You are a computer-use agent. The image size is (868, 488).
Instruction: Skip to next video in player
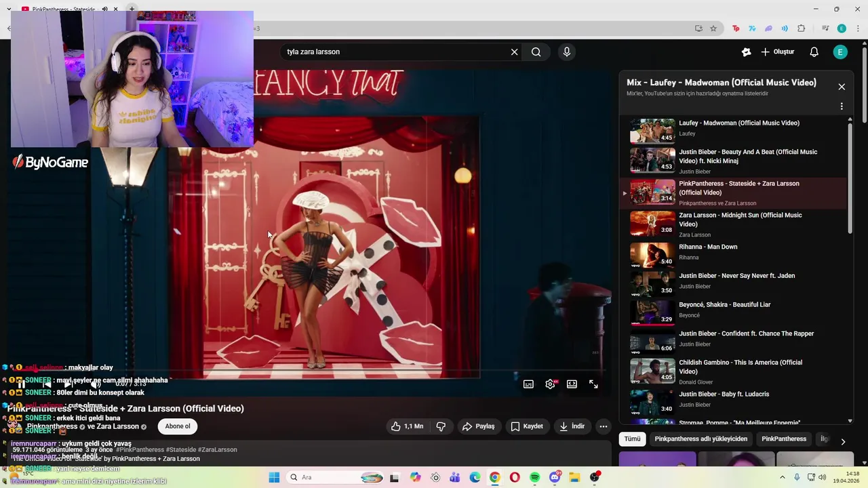tap(68, 384)
